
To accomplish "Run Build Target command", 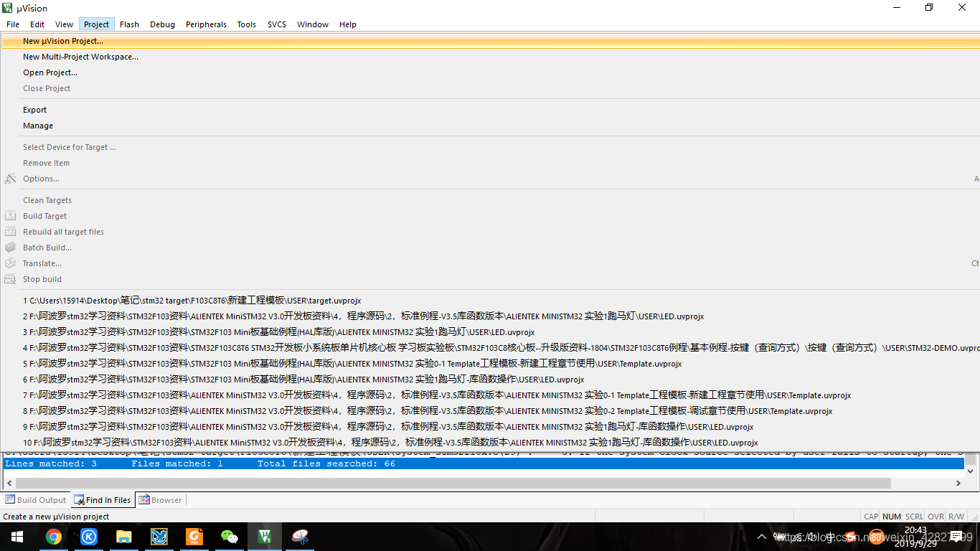I will [490, 216].
